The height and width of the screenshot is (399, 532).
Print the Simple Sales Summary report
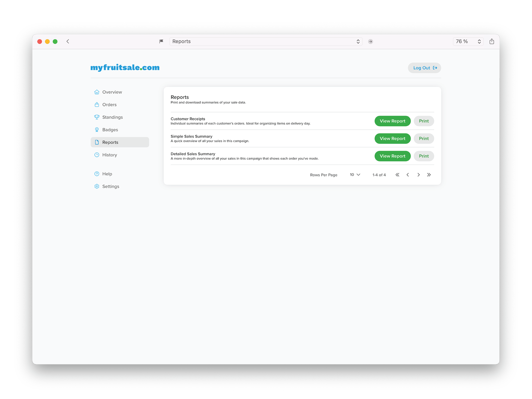click(424, 139)
